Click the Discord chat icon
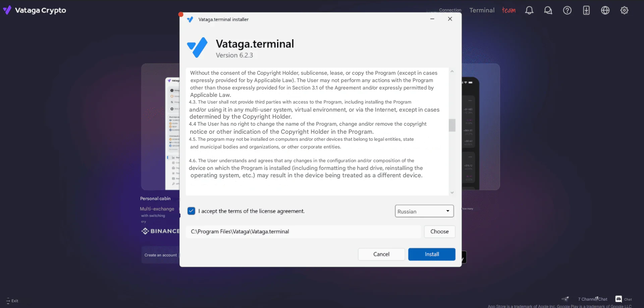Image resolution: width=644 pixels, height=308 pixels. (619, 299)
